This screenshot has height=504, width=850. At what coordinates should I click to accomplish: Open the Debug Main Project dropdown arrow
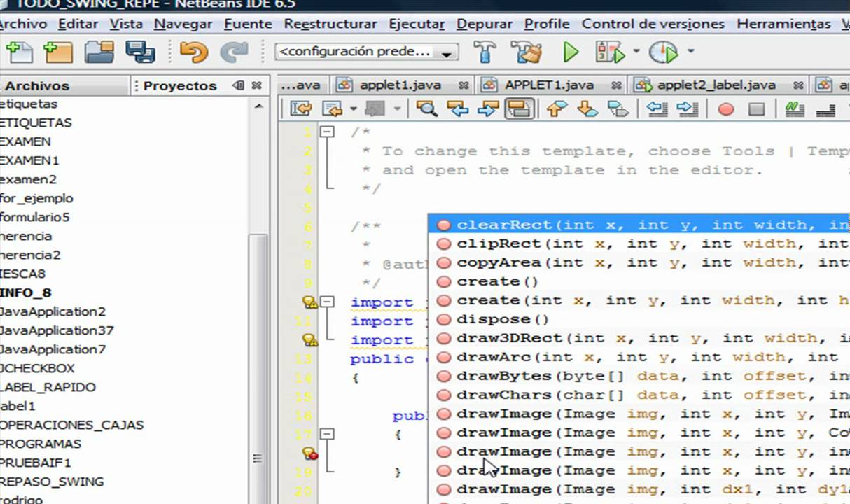(636, 51)
